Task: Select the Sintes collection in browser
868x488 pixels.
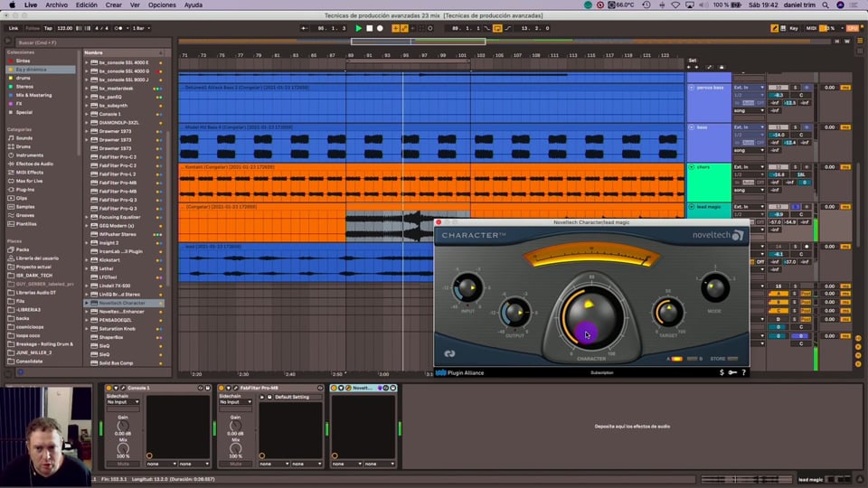Action: [x=23, y=61]
